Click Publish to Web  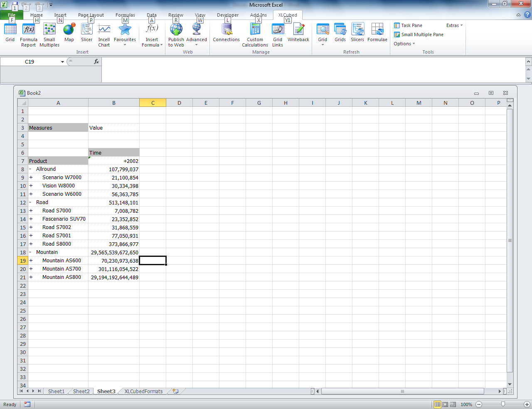[176, 35]
